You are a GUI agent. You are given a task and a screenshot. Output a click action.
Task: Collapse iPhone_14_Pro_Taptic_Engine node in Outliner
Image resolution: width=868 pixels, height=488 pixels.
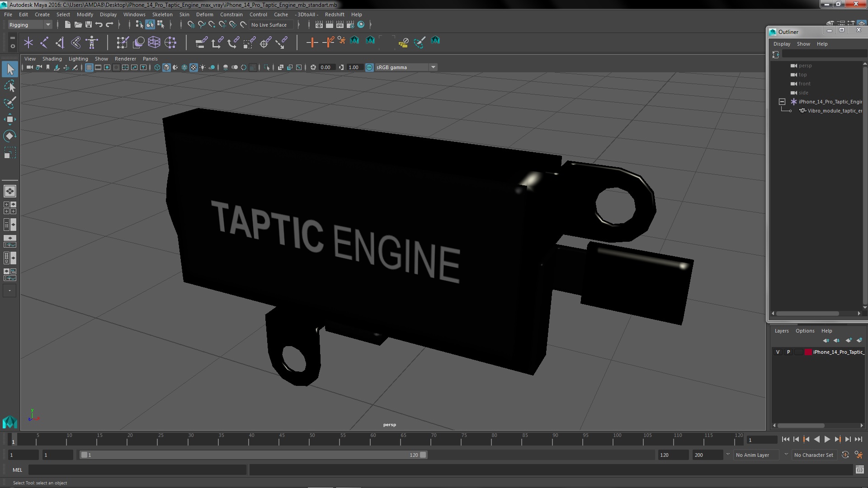(782, 102)
